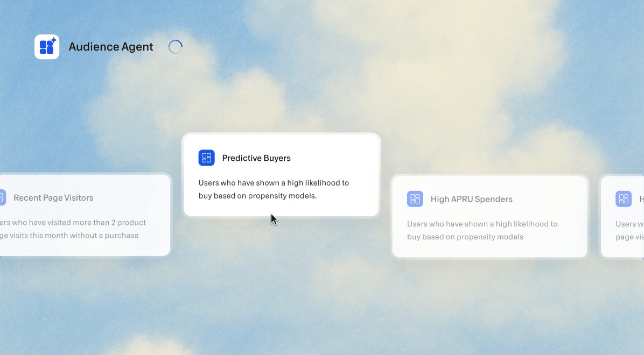Click the cut-off title of the rightmost card
Screen dimensions: 644x355
[x=641, y=199]
